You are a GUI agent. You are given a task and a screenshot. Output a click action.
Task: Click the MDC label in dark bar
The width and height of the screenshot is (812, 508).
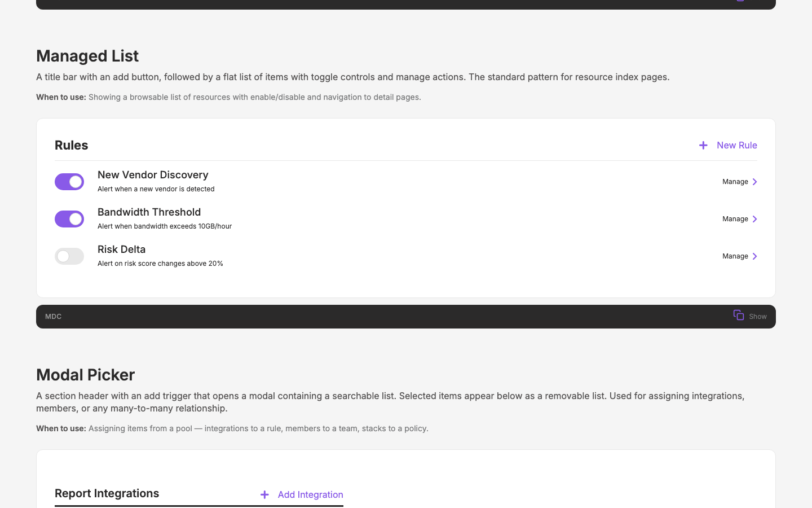click(x=53, y=317)
